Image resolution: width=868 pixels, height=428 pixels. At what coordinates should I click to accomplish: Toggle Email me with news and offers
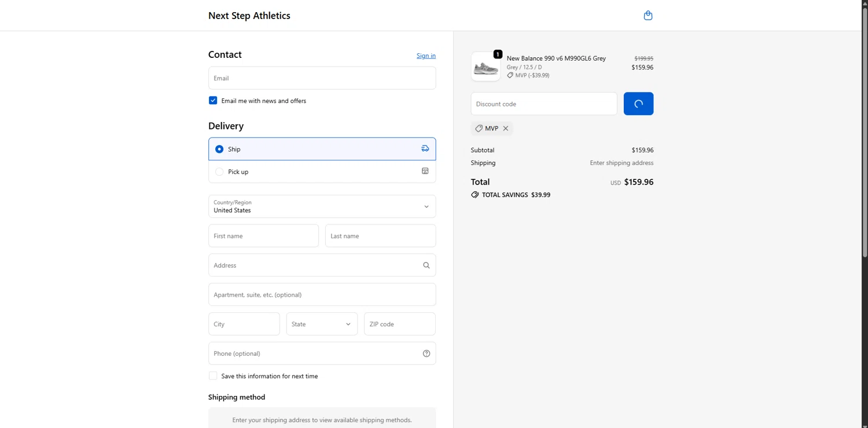[213, 101]
